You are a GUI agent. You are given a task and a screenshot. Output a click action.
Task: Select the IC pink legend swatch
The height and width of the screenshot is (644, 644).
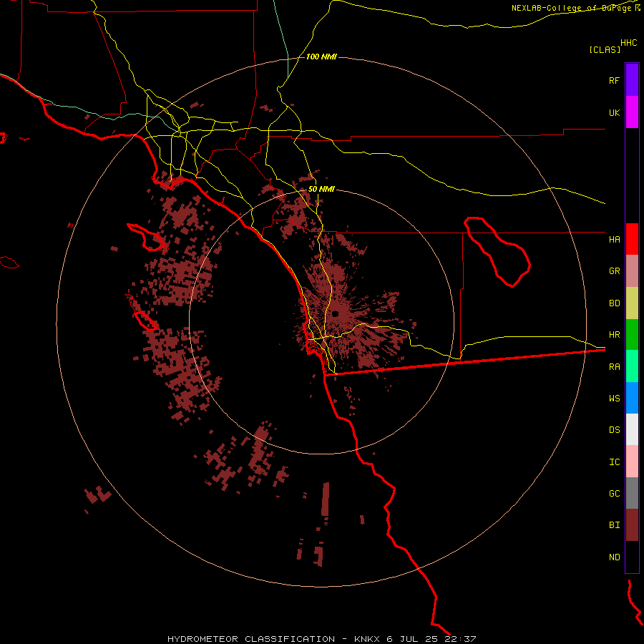coord(632,462)
